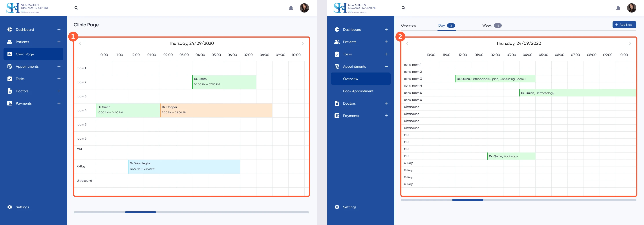This screenshot has height=225, width=644.
Task: Click Dashboard icon in left screen sidebar
Action: pyautogui.click(x=10, y=29)
